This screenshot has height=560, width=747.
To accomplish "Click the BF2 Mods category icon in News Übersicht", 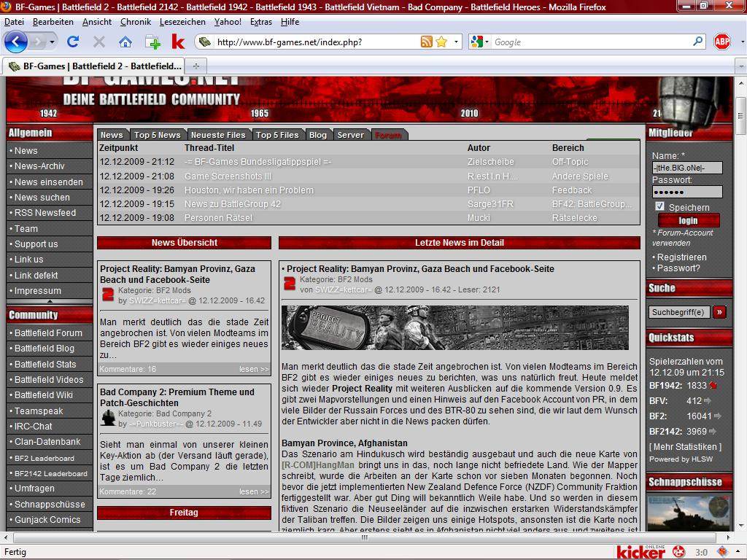I will 108,295.
